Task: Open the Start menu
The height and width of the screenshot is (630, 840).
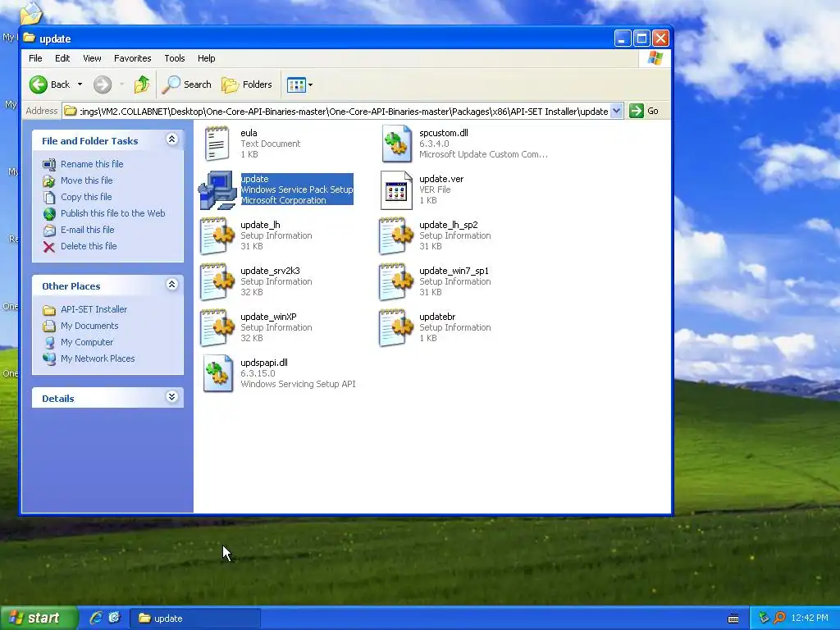Action: coord(38,619)
